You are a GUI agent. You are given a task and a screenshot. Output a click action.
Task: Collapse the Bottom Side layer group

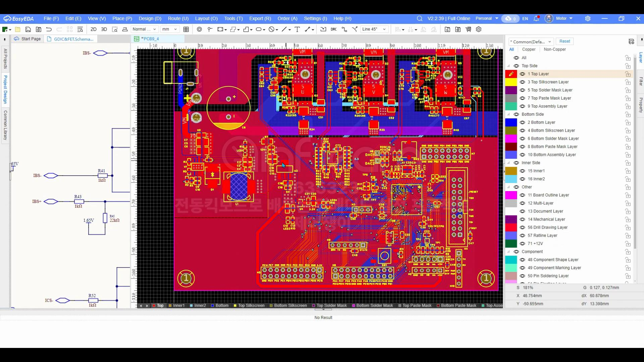click(x=508, y=114)
